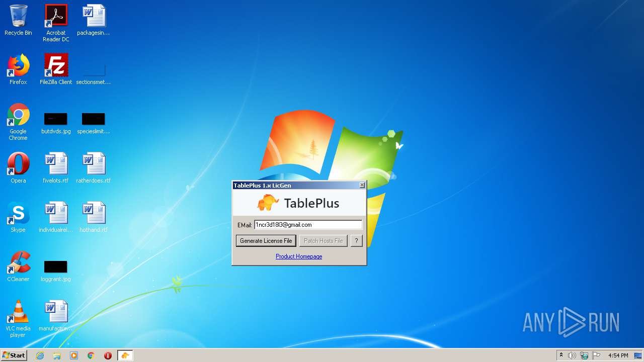
Task: Open Recycle Bin desktop icon
Action: (x=18, y=20)
